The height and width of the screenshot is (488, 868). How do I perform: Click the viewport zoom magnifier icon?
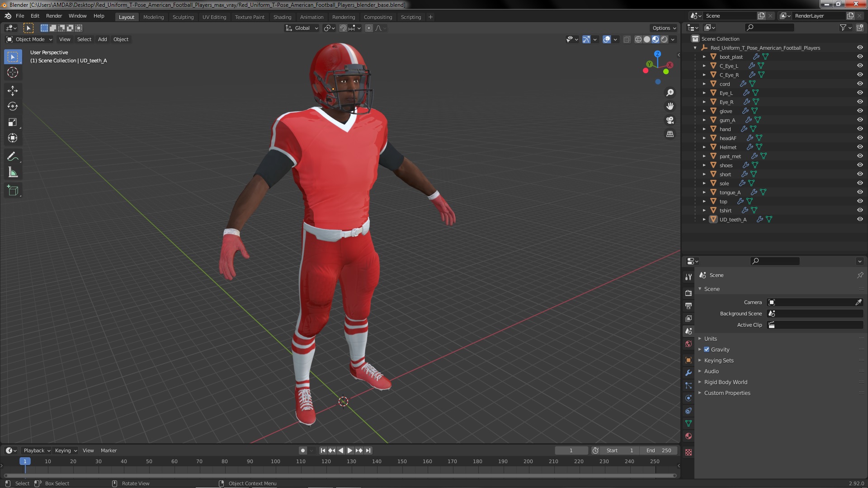(670, 93)
